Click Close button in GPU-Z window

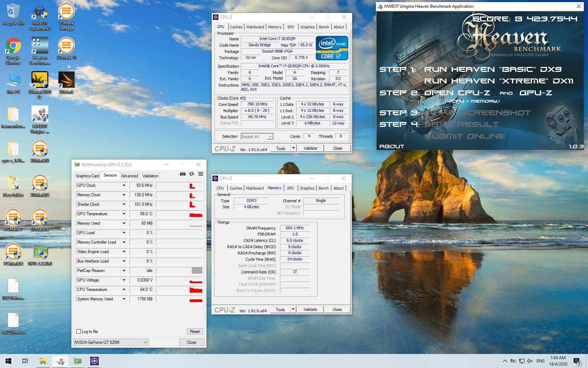tap(191, 342)
